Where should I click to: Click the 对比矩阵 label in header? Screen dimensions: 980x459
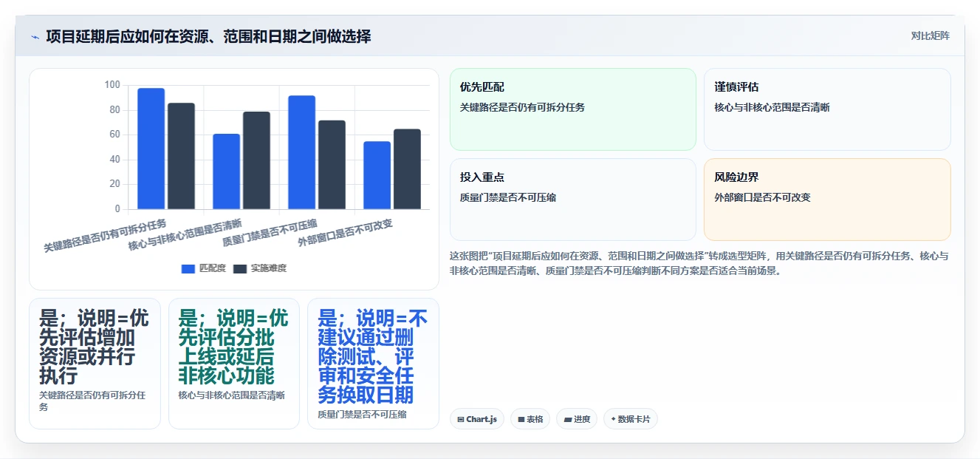point(930,35)
